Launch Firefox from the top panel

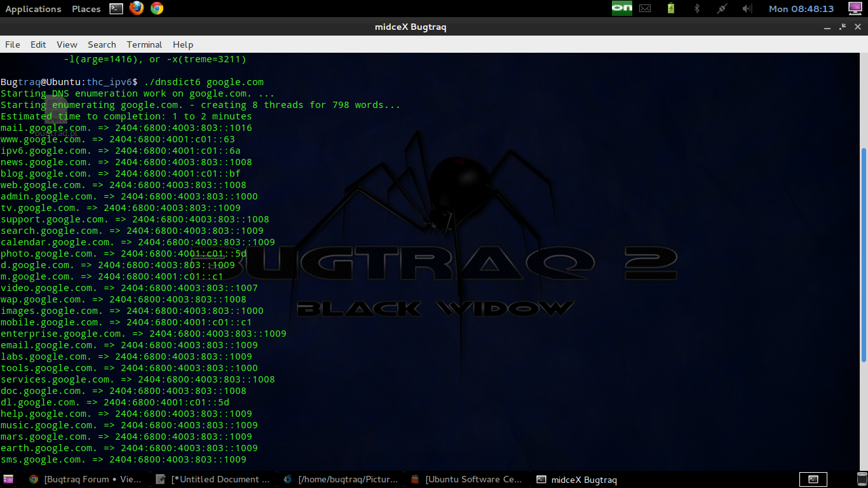(136, 8)
